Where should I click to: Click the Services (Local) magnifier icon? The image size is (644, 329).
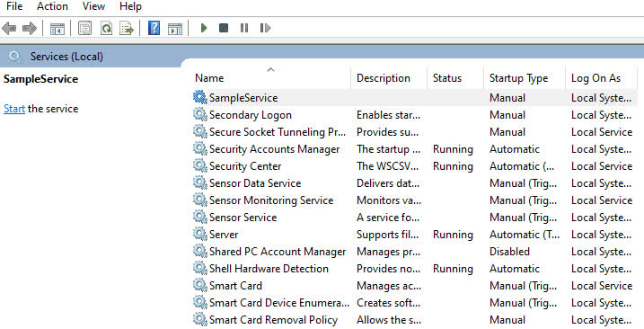[x=14, y=57]
